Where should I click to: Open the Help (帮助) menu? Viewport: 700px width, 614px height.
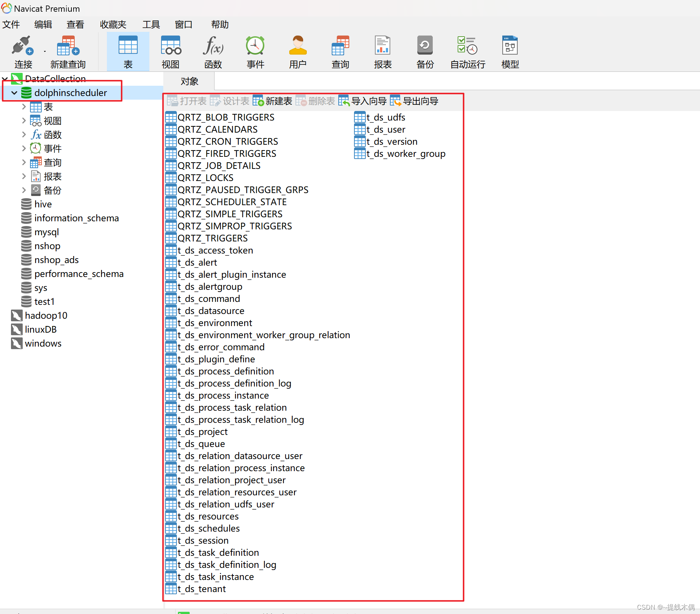coord(220,25)
